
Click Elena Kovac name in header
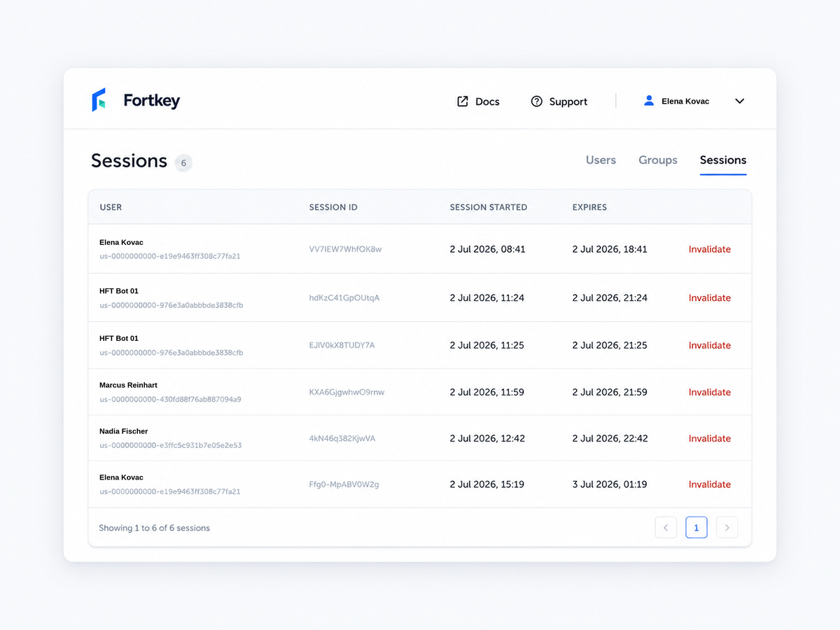685,101
